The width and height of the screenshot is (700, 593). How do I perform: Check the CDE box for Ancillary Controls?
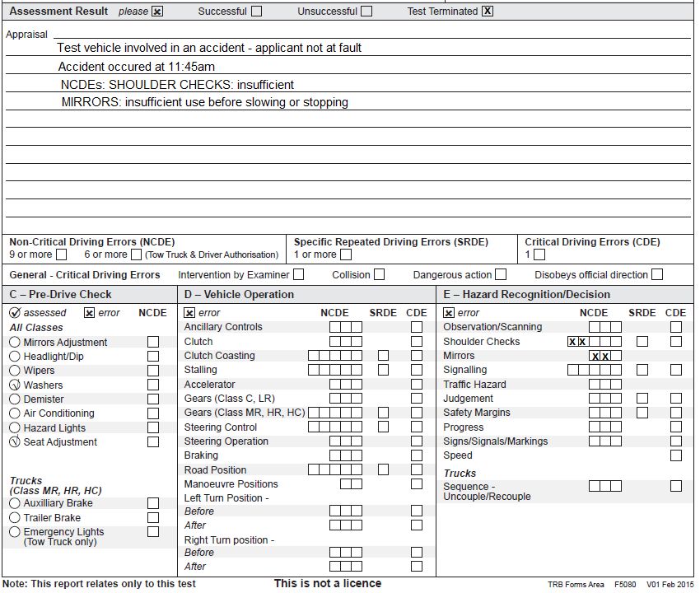[x=417, y=327]
